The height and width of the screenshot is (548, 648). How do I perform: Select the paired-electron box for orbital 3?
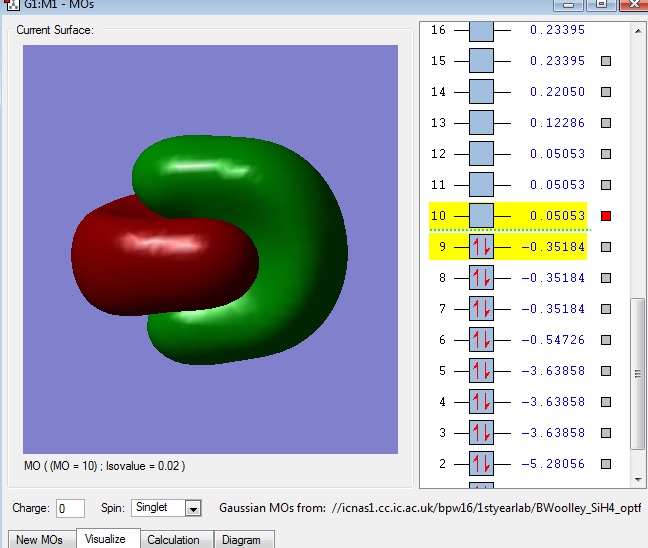click(x=481, y=433)
